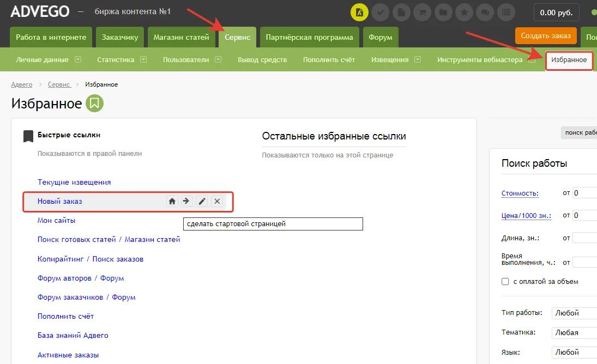Open the Тематика dropdown showing Любая
This screenshot has height=364, width=597.
point(574,332)
